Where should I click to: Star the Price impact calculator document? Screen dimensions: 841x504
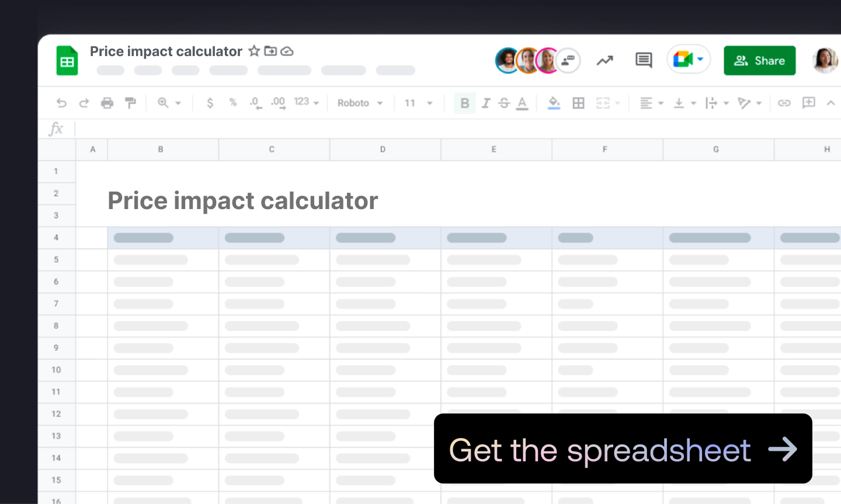tap(254, 51)
